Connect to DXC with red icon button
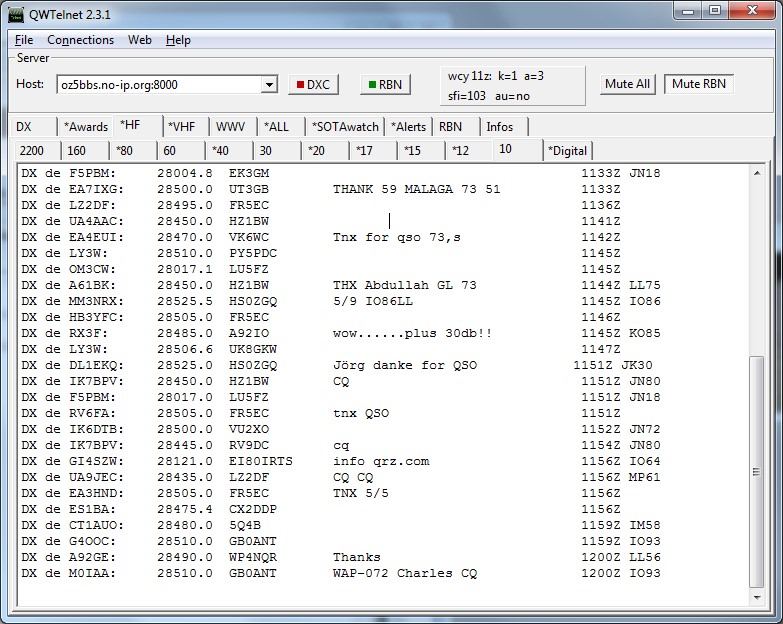The height and width of the screenshot is (624, 783). pyautogui.click(x=314, y=84)
